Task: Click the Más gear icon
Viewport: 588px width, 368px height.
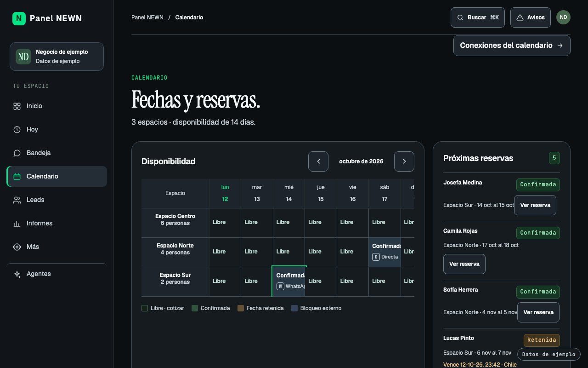Action: 17,247
